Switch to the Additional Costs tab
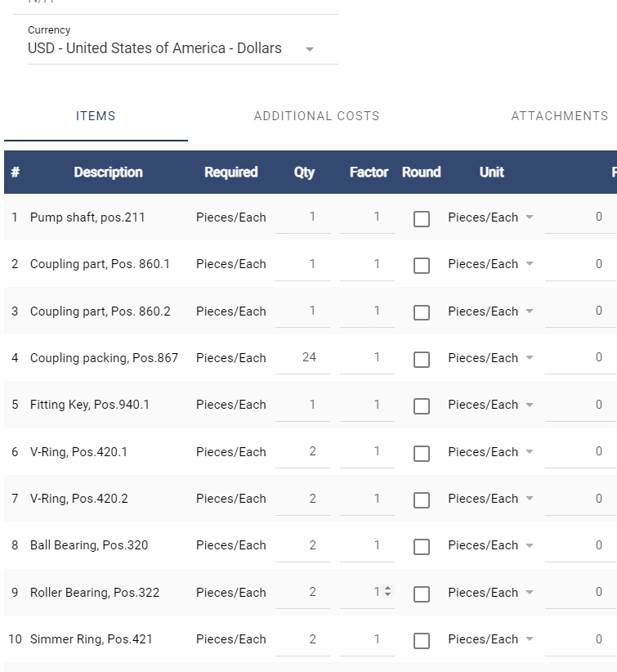 pos(316,116)
